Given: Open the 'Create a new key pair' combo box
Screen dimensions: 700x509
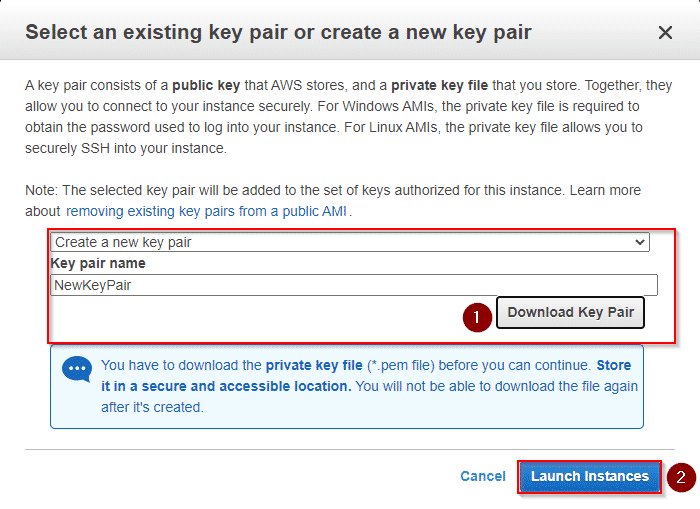Looking at the screenshot, I should [x=350, y=242].
